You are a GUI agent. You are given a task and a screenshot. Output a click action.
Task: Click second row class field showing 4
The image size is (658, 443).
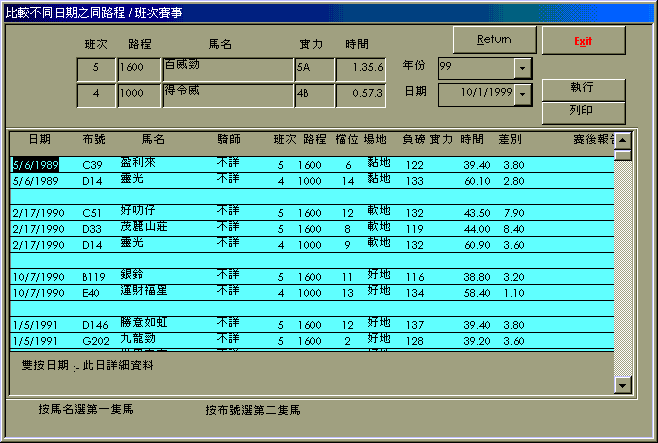tap(96, 95)
